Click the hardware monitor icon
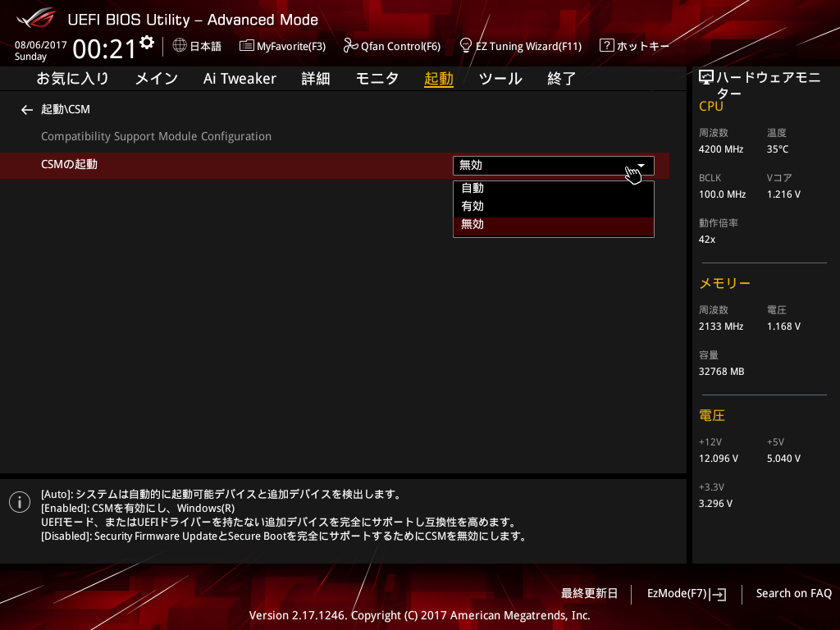This screenshot has height=630, width=840. (x=706, y=78)
